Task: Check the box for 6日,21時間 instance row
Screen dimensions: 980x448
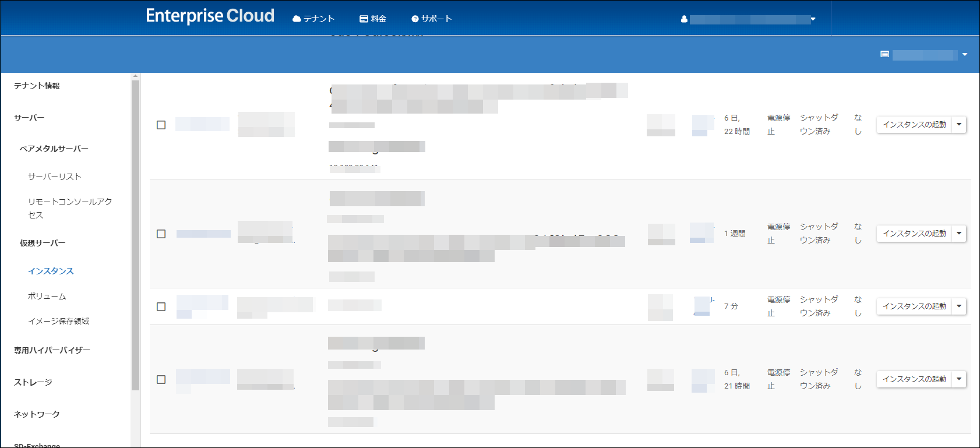Action: (x=161, y=379)
